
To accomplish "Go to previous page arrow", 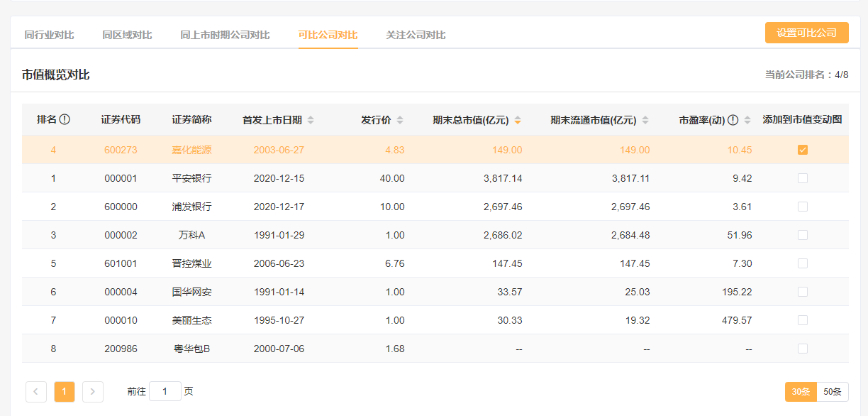I will (36, 392).
